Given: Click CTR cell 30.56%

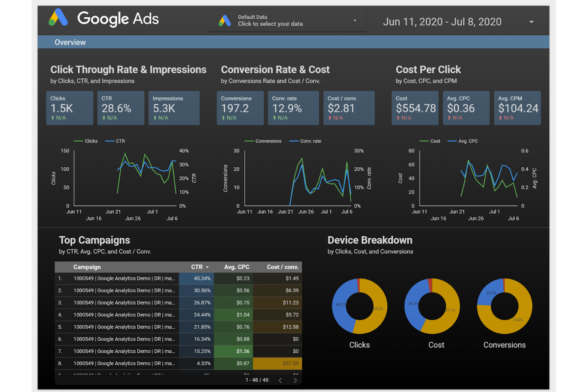Looking at the screenshot, I should [197, 290].
